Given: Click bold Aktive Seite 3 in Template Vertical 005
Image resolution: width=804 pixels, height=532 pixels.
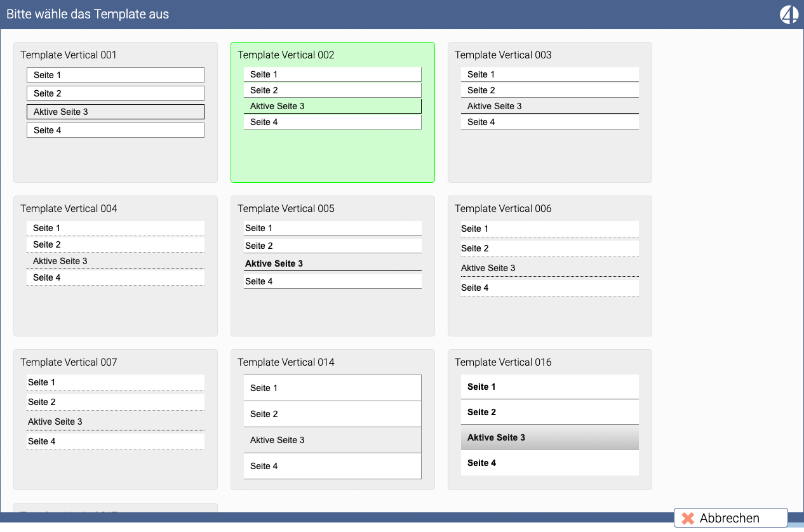Looking at the screenshot, I should [x=333, y=263].
